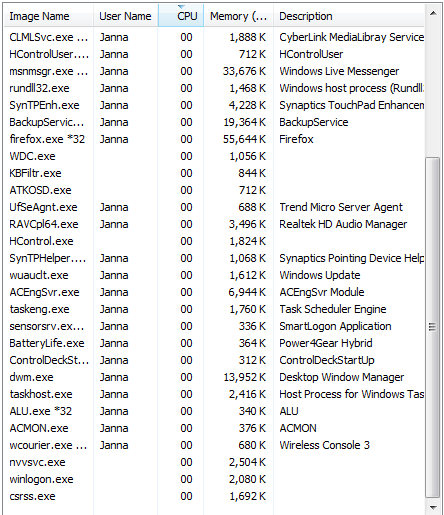This screenshot has height=515, width=444.
Task: Select the RAVCpl64.exe process
Action: click(214, 224)
